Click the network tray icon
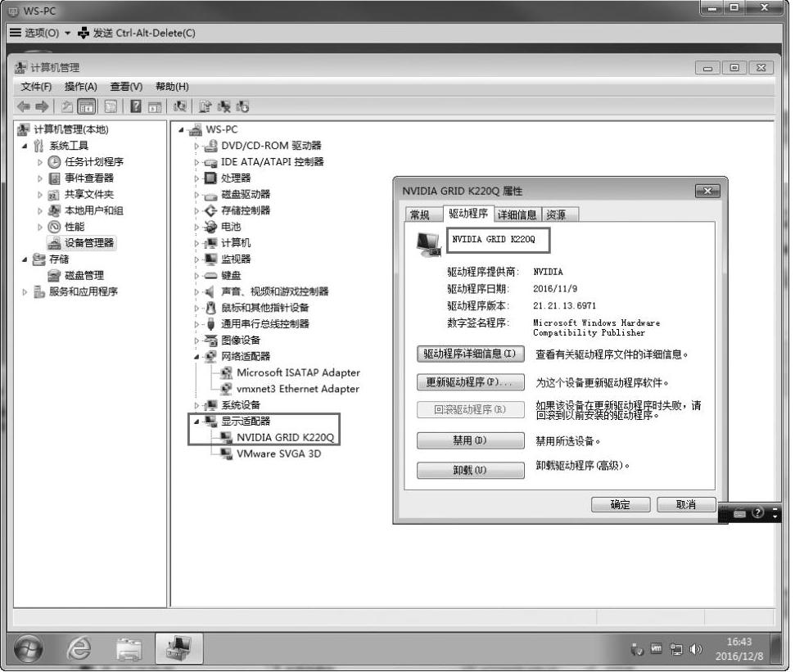Screen dimensions: 795x672 (x=675, y=649)
